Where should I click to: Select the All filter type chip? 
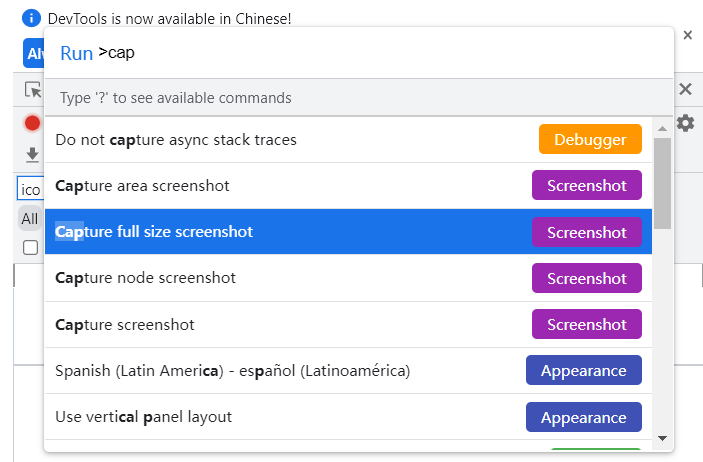pyautogui.click(x=30, y=219)
